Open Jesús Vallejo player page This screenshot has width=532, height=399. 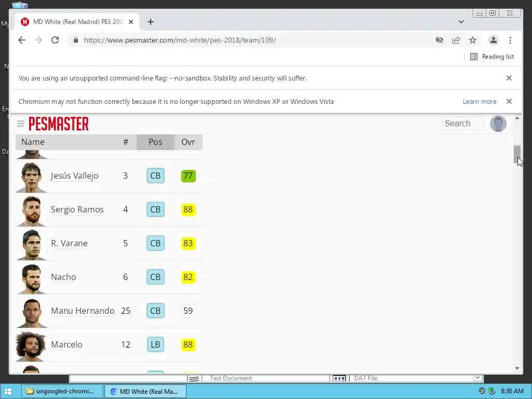(75, 176)
